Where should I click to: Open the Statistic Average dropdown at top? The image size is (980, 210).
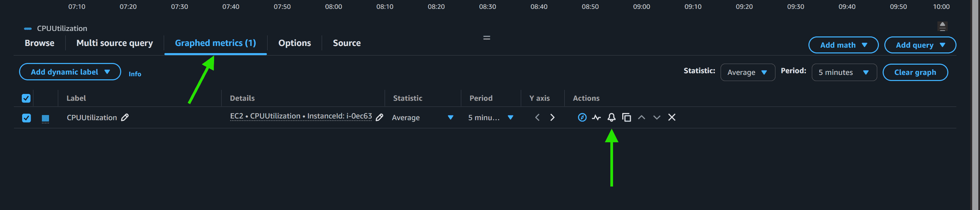pyautogui.click(x=747, y=72)
